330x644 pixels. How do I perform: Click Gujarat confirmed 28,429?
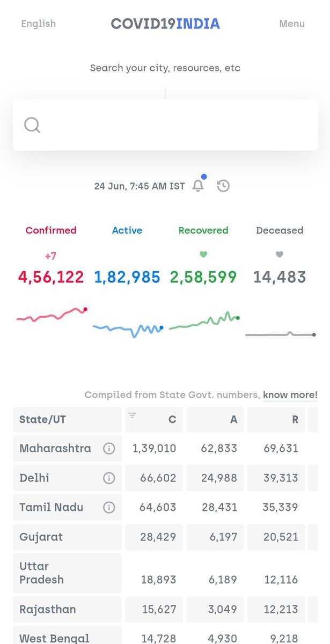[159, 537]
